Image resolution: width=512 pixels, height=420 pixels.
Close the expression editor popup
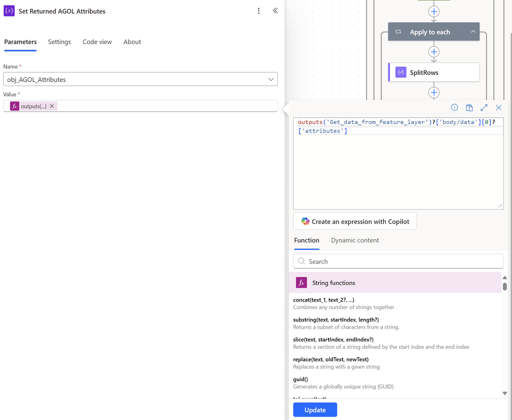point(499,108)
